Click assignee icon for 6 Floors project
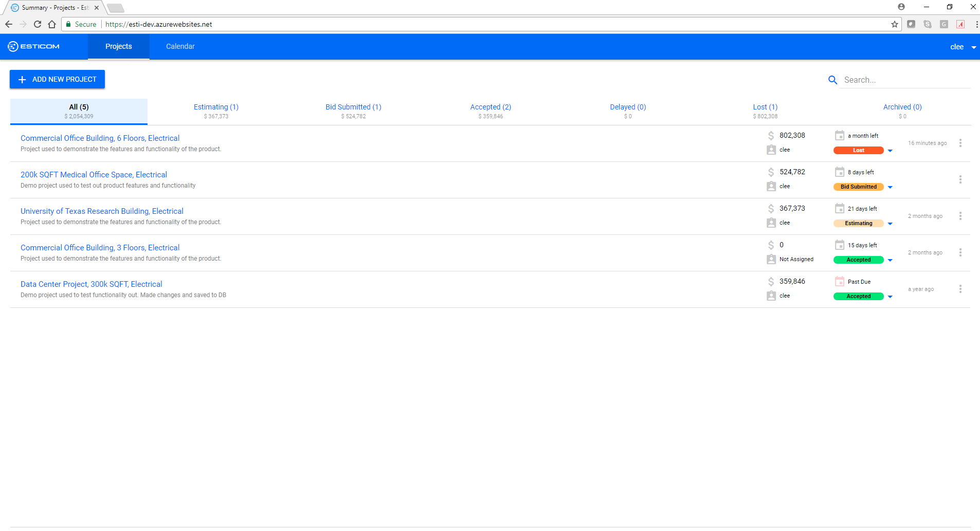The width and height of the screenshot is (980, 531). point(771,150)
